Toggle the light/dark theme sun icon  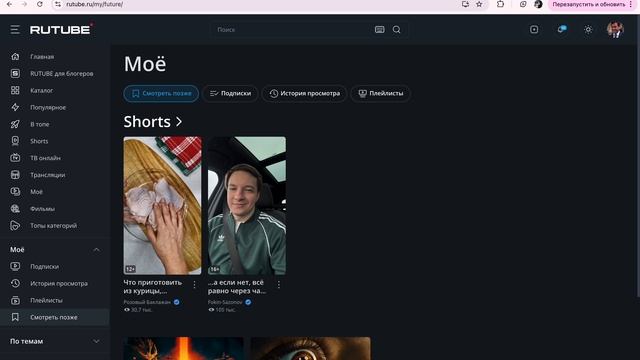point(588,29)
